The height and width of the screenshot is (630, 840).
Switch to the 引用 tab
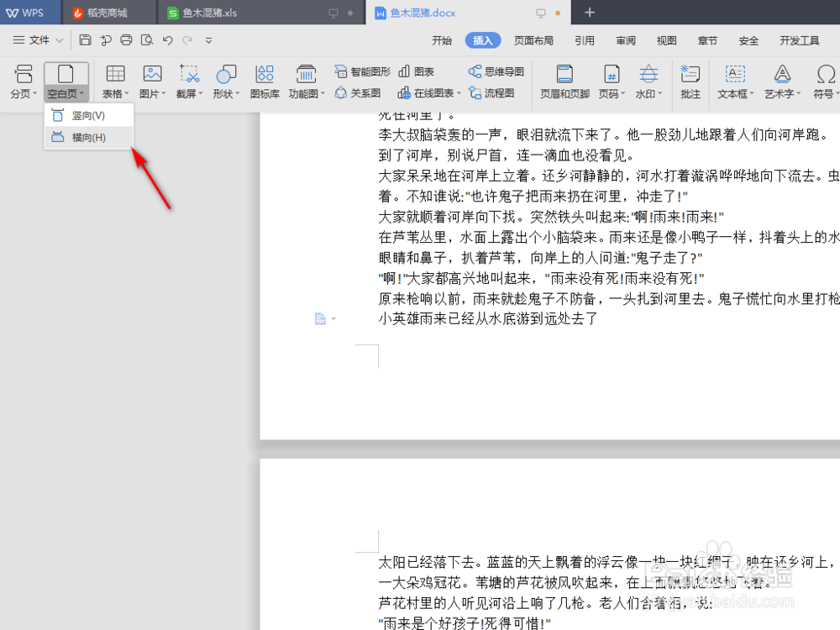pyautogui.click(x=585, y=40)
